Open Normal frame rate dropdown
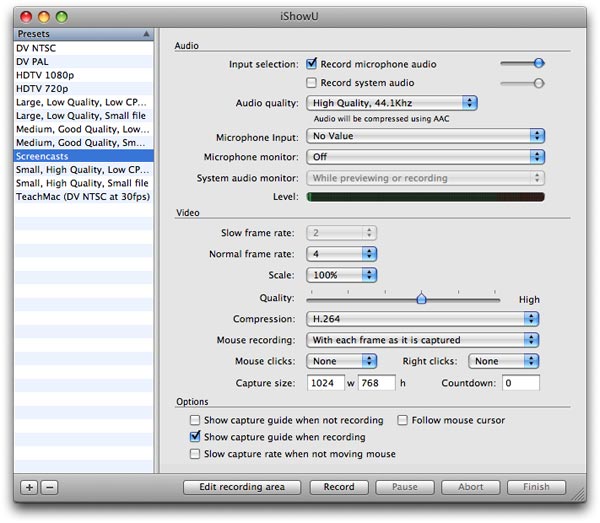Image resolution: width=600 pixels, height=523 pixels. (x=342, y=254)
